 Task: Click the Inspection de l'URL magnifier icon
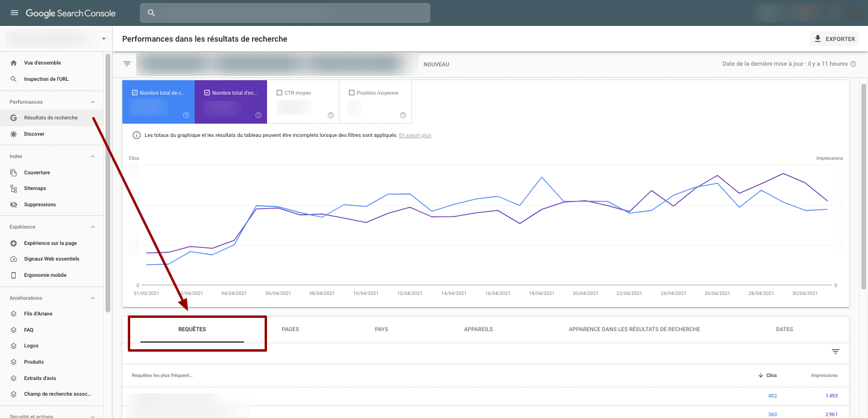pyautogui.click(x=13, y=79)
